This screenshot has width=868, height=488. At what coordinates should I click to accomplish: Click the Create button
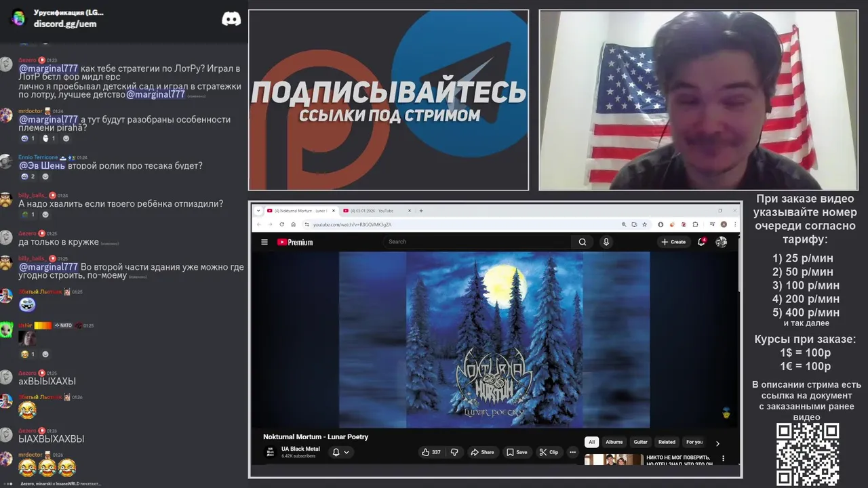[673, 242]
